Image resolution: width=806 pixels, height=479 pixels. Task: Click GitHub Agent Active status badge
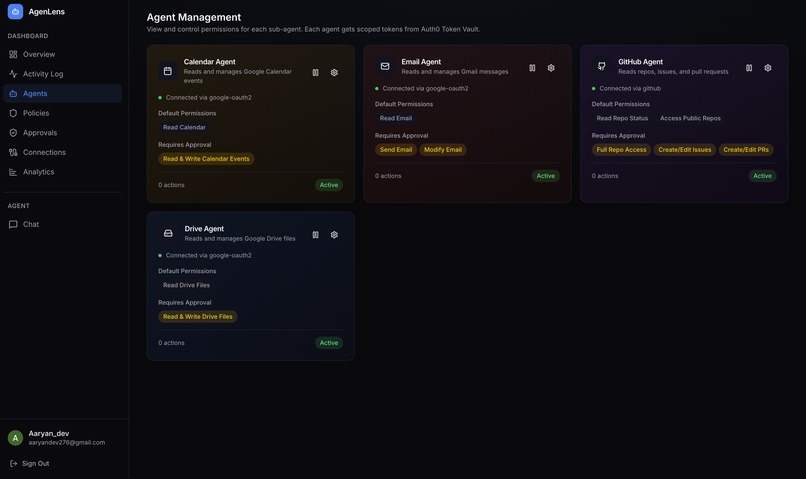(x=762, y=176)
